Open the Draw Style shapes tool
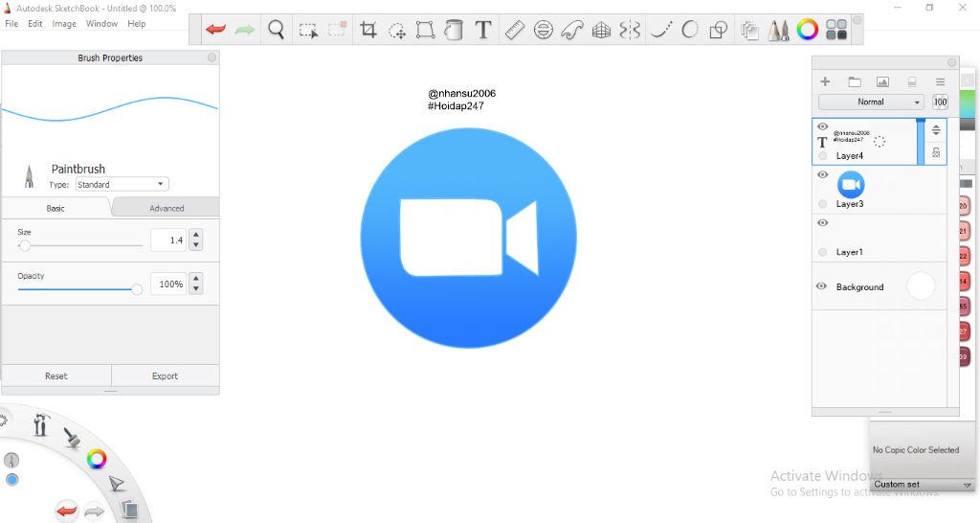The height and width of the screenshot is (523, 980). pyautogui.click(x=719, y=30)
